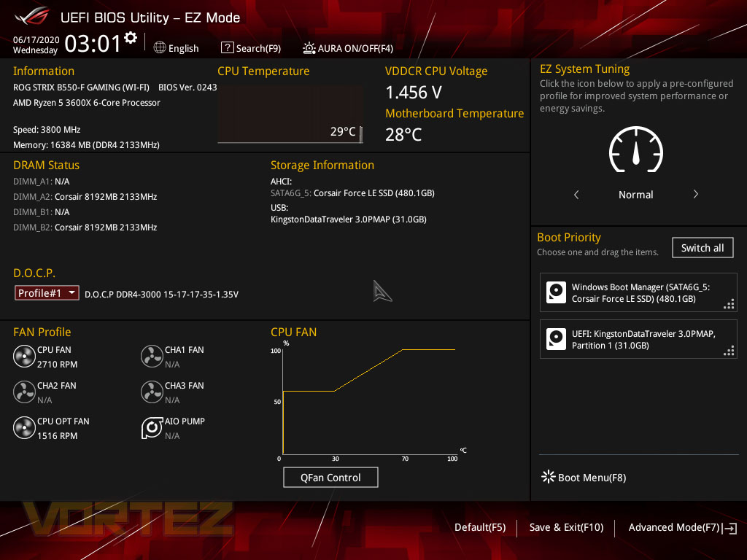
Task: Click the CPU FAN curve chart
Action: [x=369, y=400]
